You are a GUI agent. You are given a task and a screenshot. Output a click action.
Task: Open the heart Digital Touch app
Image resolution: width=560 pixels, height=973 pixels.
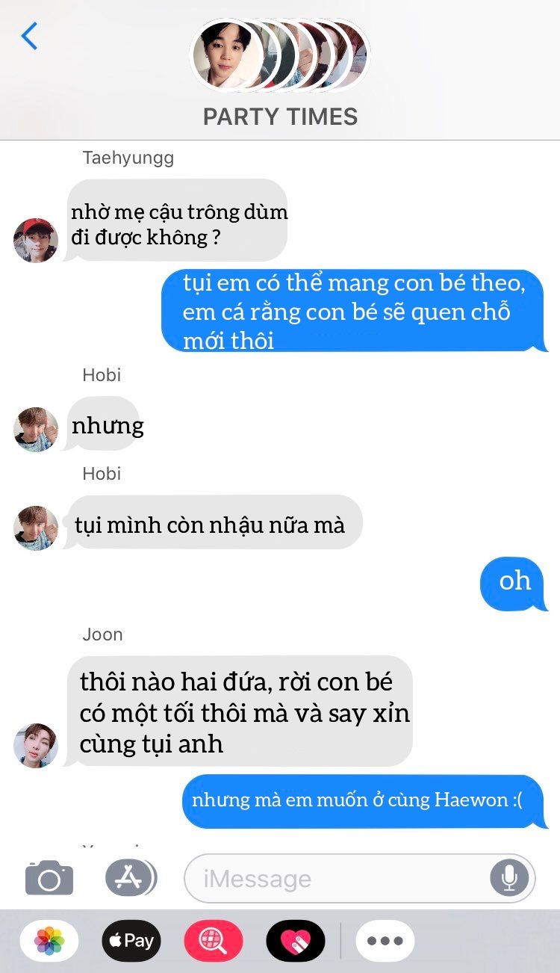click(296, 940)
